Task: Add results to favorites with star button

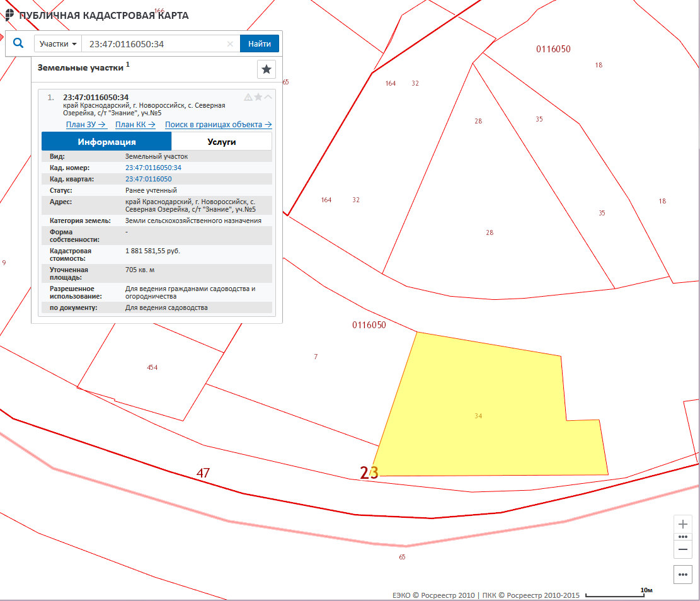Action: (x=267, y=69)
